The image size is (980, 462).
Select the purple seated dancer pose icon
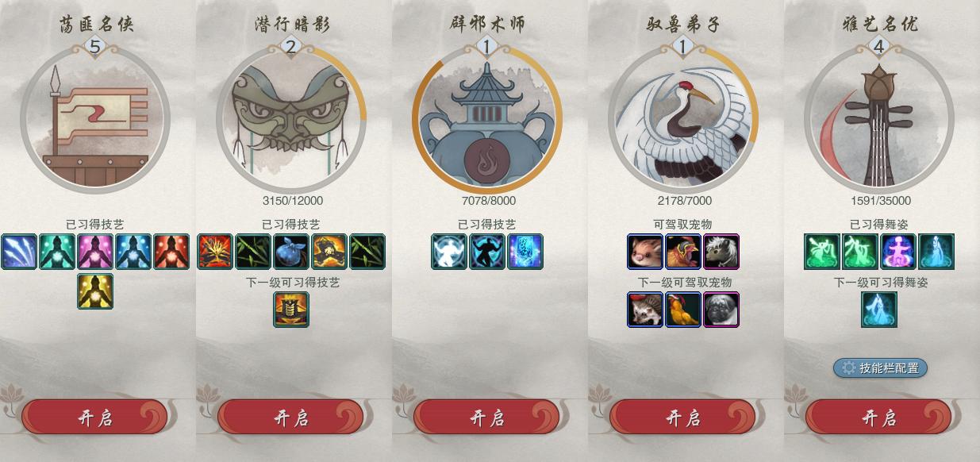pos(898,252)
